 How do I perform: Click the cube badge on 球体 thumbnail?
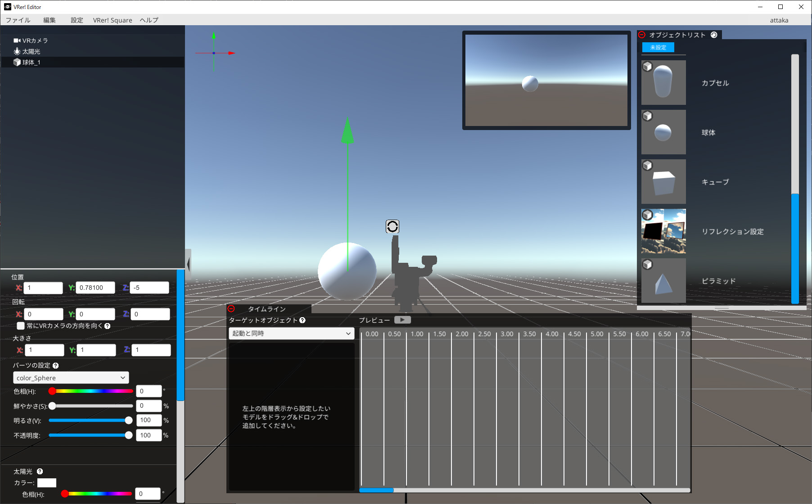click(647, 116)
